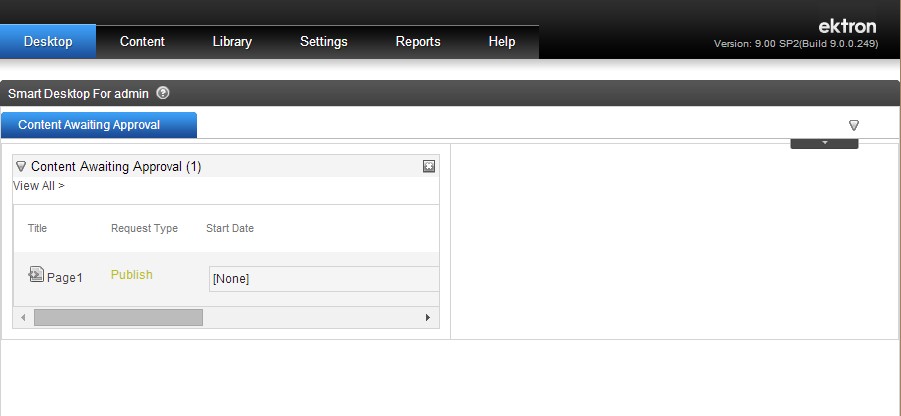Open the Page1 content item
This screenshot has width=901, height=416.
coord(65,278)
